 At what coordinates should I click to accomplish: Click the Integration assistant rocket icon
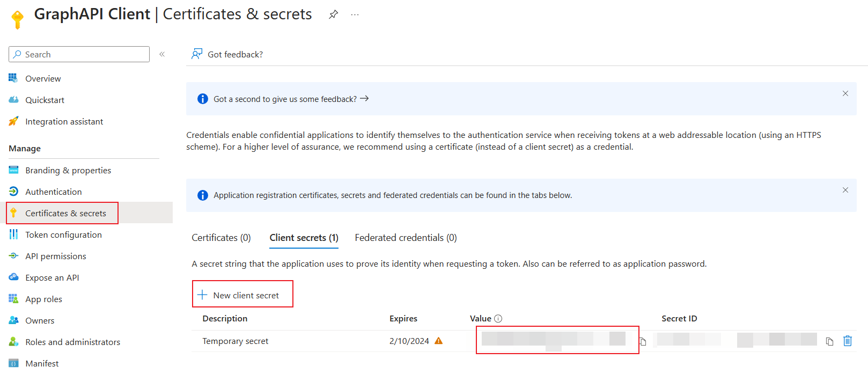tap(13, 121)
